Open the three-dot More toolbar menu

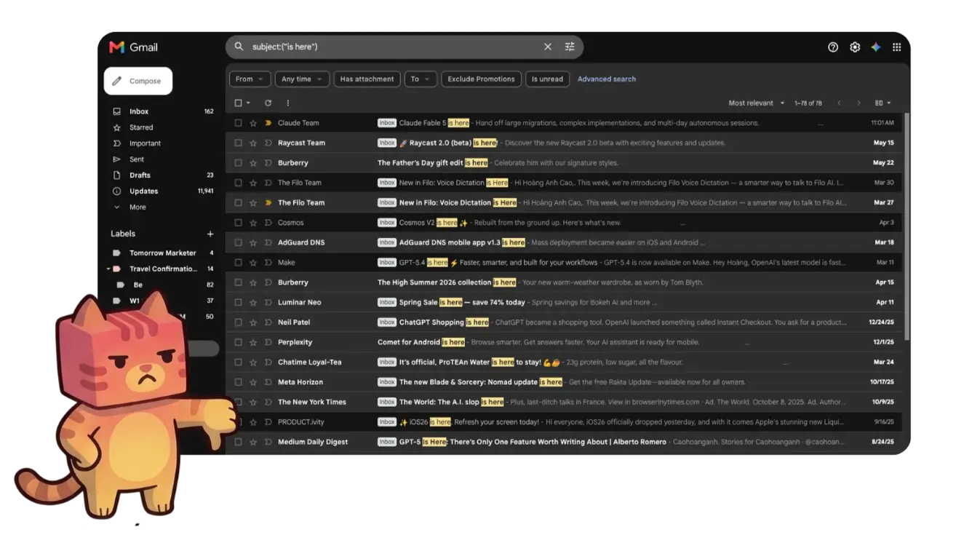[x=287, y=103]
